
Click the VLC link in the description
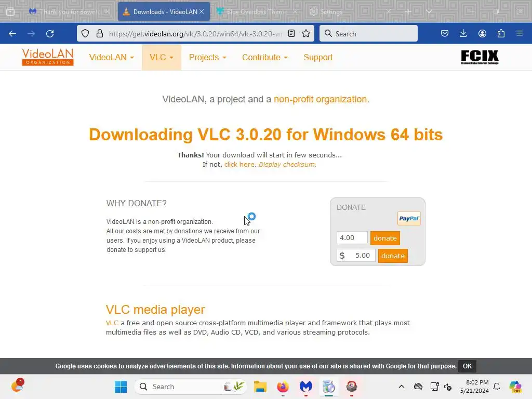click(112, 323)
